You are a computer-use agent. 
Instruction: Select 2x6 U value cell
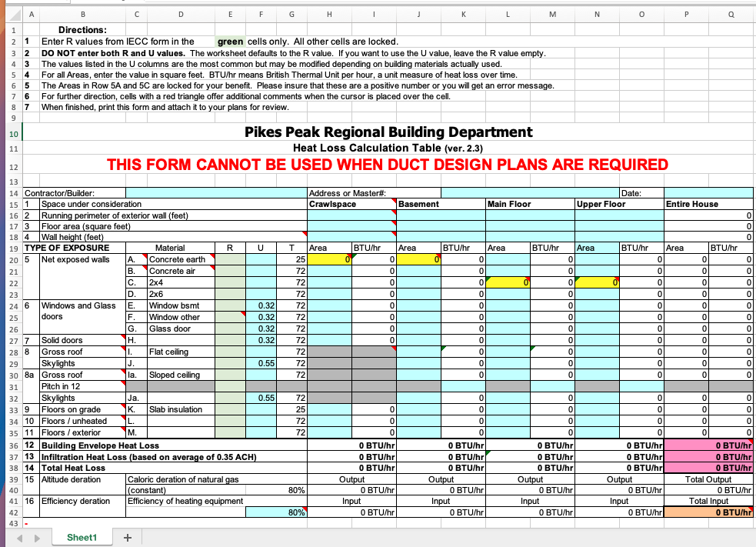point(261,294)
